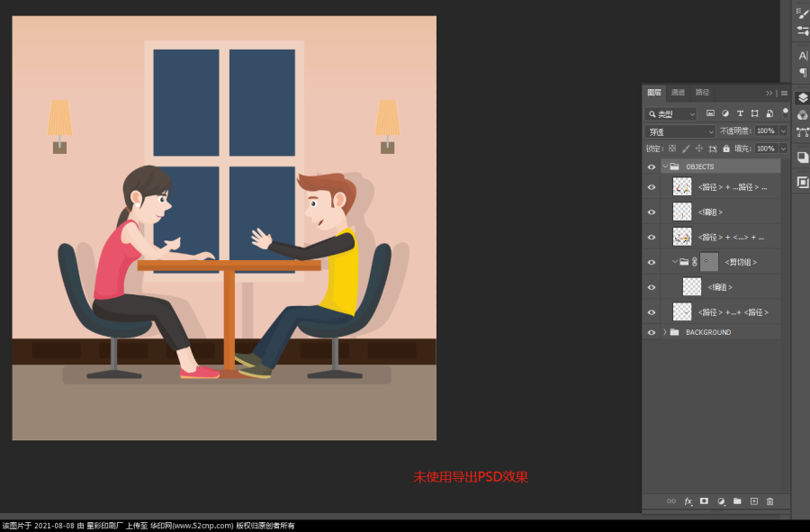Select the 剪切组 layer mask thumbnail
The height and width of the screenshot is (532, 810).
pos(709,262)
